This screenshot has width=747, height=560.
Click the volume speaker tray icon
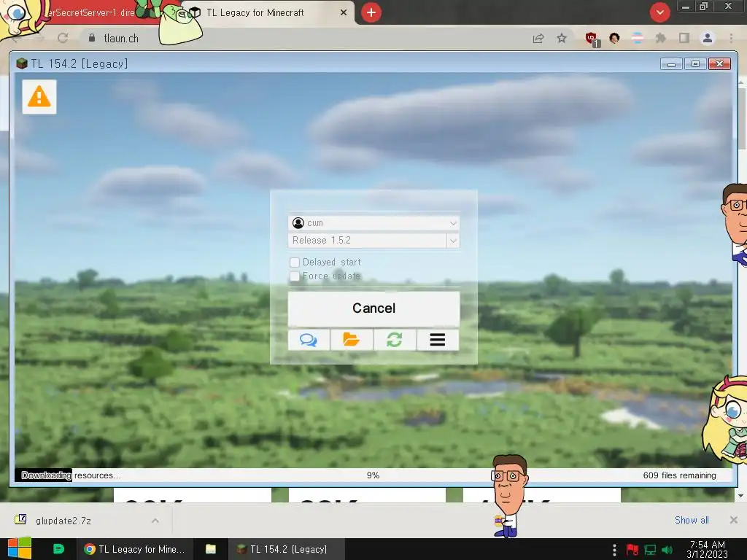point(667,550)
